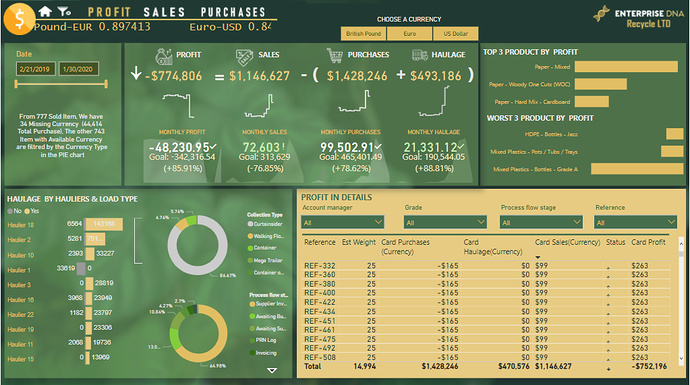Select the Profit money bag icon

click(164, 56)
